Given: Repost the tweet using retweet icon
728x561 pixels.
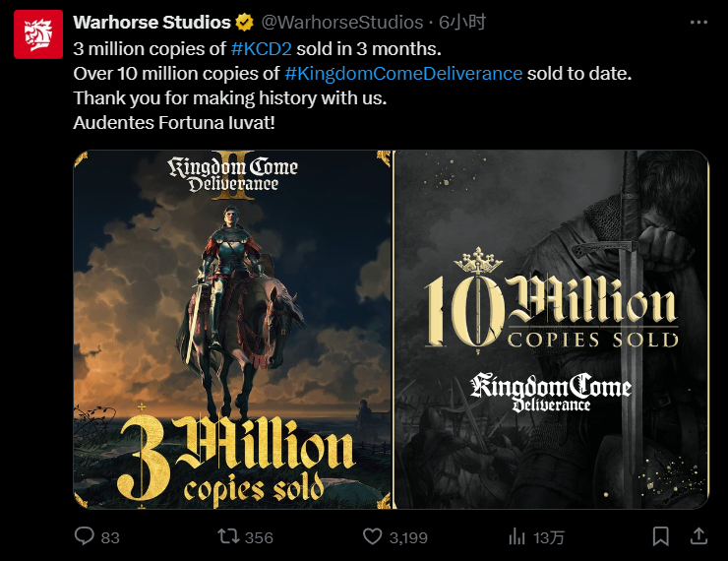Looking at the screenshot, I should pyautogui.click(x=228, y=536).
